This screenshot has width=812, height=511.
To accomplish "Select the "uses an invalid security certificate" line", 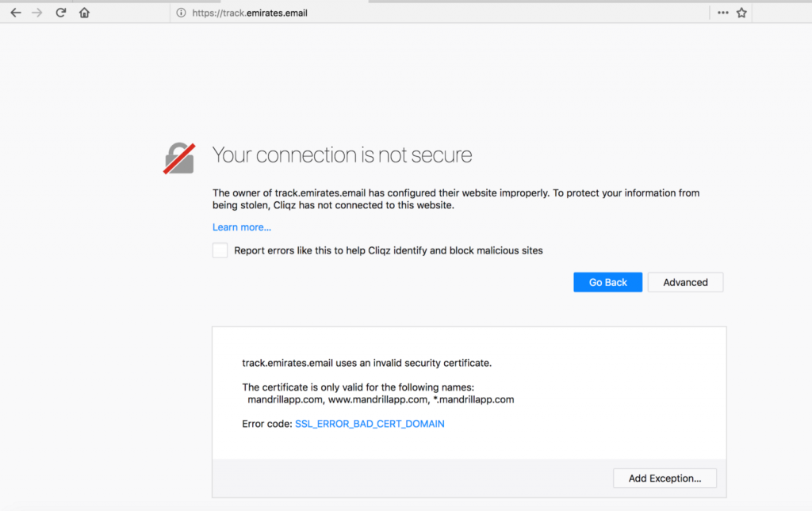I will pos(366,363).
